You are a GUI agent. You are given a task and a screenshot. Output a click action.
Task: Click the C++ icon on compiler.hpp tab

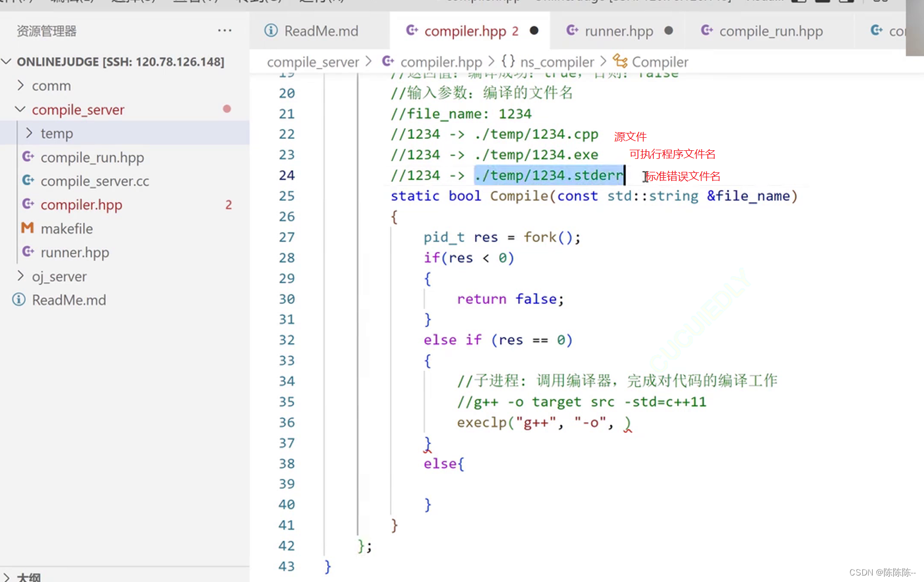[x=412, y=30]
